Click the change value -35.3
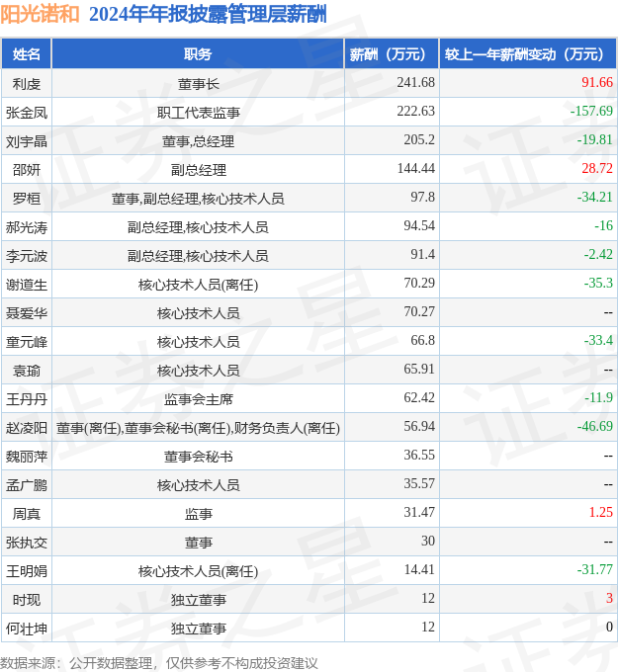The width and height of the screenshot is (618, 672). tap(598, 284)
